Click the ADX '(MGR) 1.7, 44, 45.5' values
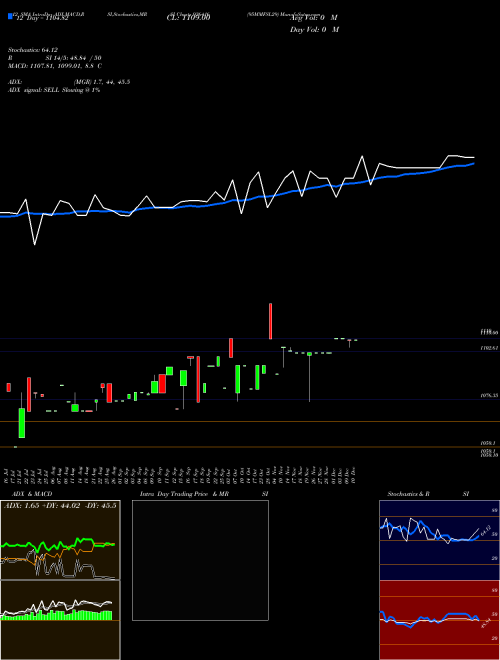 coord(101,82)
